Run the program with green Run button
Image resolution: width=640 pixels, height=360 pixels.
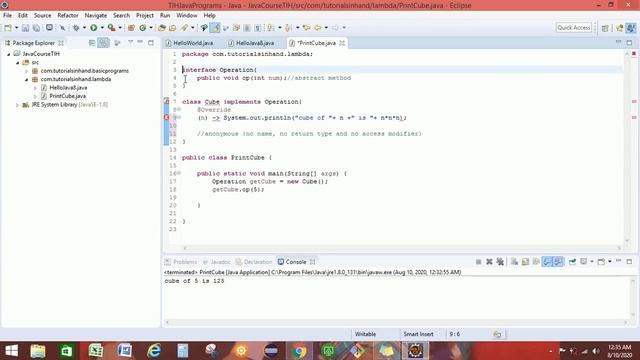pos(94,28)
